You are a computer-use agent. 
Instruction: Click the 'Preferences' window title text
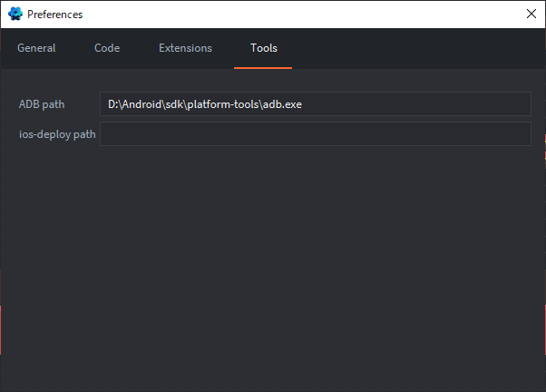click(55, 15)
